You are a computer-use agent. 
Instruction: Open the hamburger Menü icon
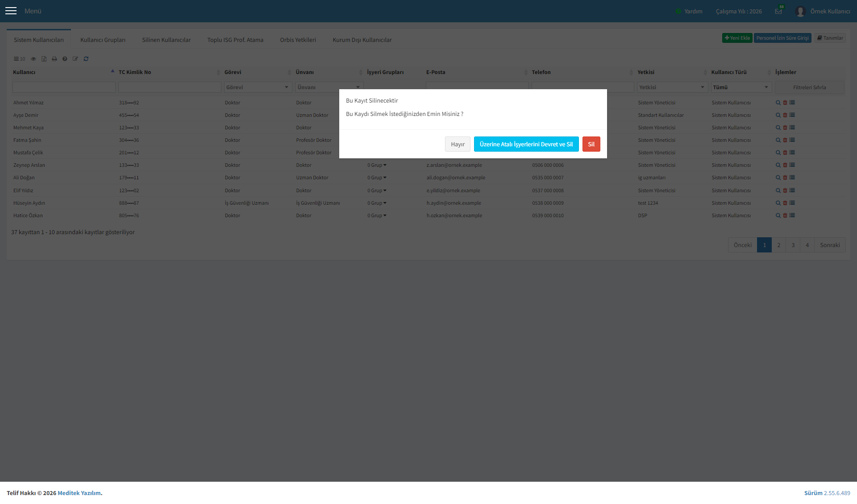click(x=11, y=11)
